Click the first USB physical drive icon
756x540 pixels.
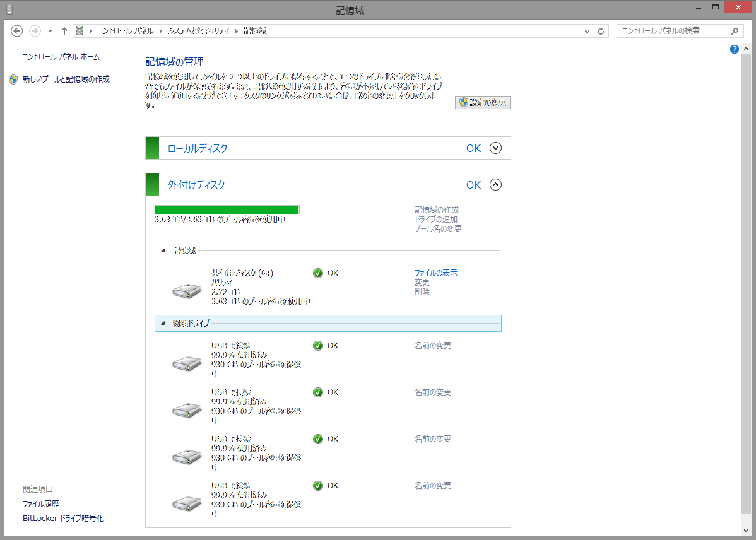click(187, 363)
